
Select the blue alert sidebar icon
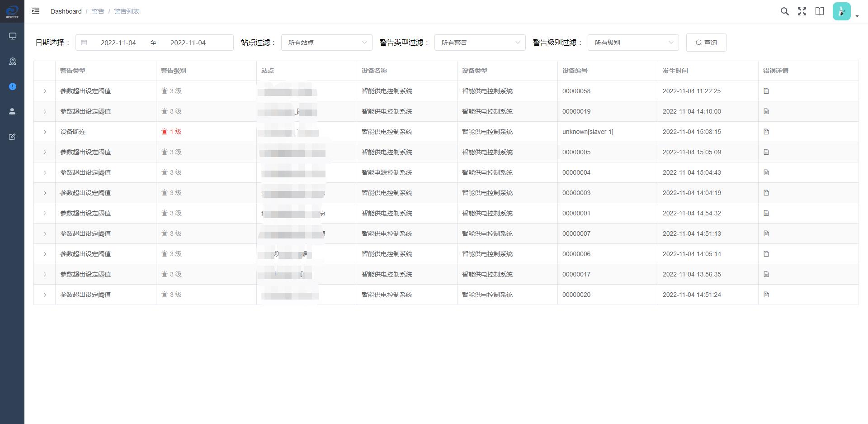tap(13, 86)
